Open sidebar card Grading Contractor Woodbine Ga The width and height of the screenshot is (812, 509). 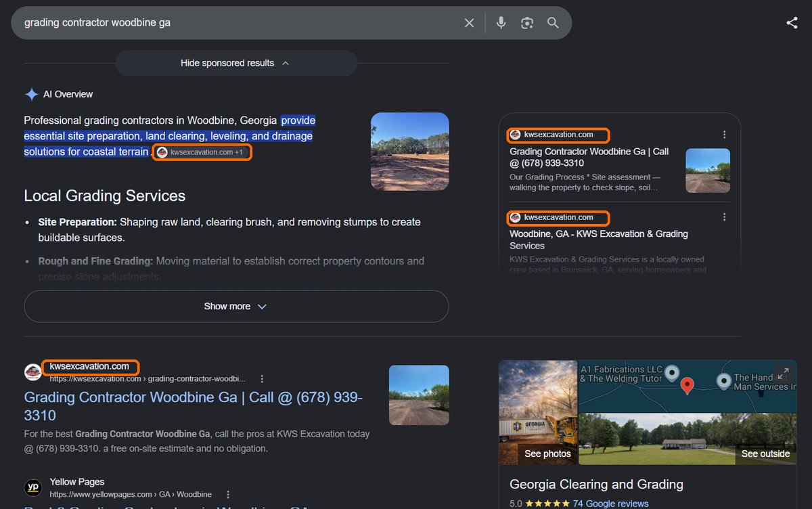tap(589, 157)
